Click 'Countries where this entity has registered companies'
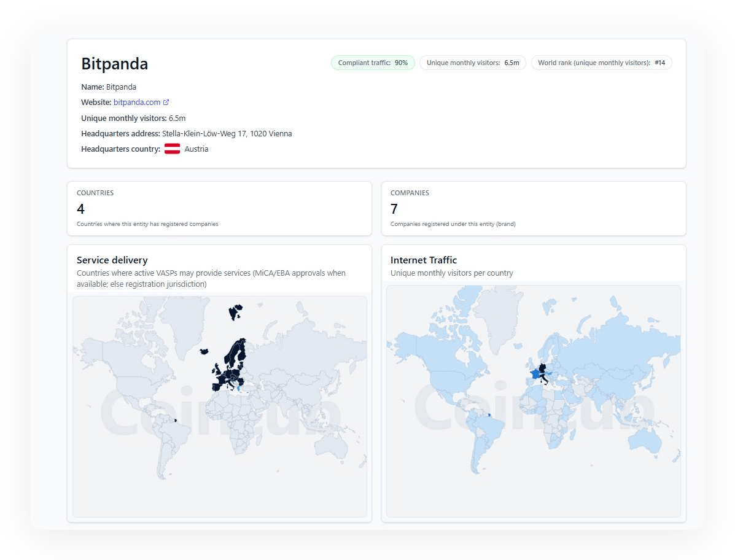735x560 pixels. point(147,224)
